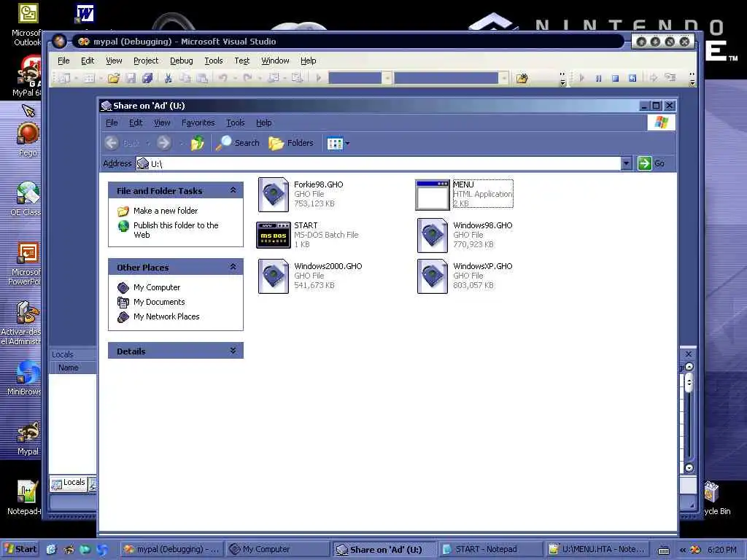Click Save All icon in Visual Studio toolbar
The width and height of the screenshot is (747, 560).
pyautogui.click(x=147, y=77)
